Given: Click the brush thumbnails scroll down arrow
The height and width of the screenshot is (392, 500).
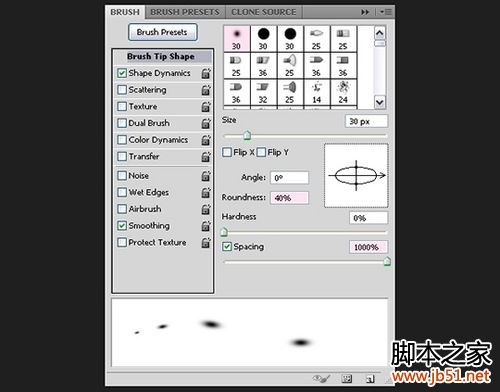Looking at the screenshot, I should (380, 102).
